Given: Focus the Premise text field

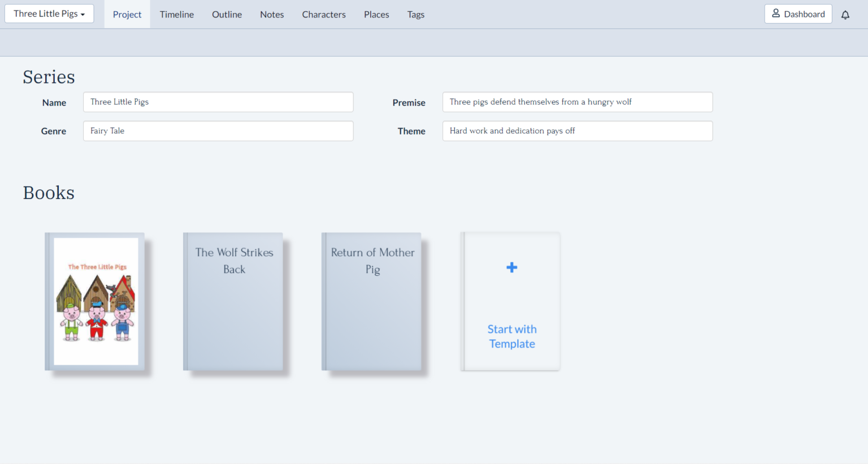Looking at the screenshot, I should [x=577, y=102].
